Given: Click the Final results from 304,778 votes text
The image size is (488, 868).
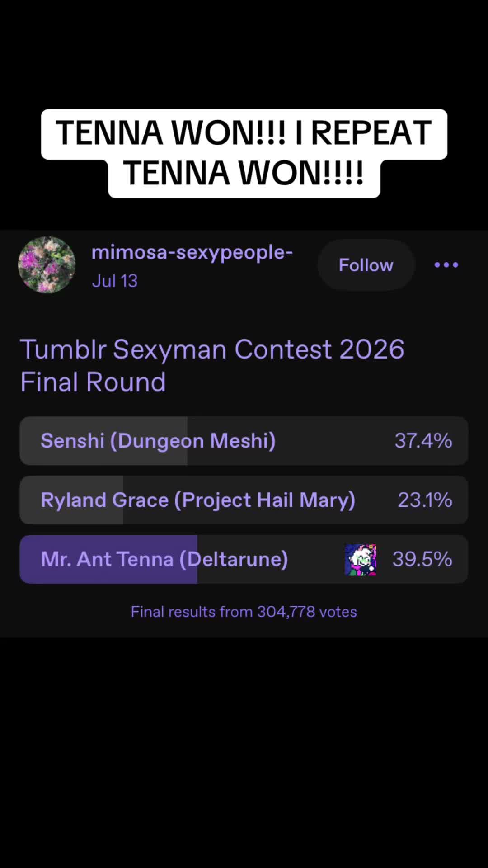Looking at the screenshot, I should pos(244,612).
